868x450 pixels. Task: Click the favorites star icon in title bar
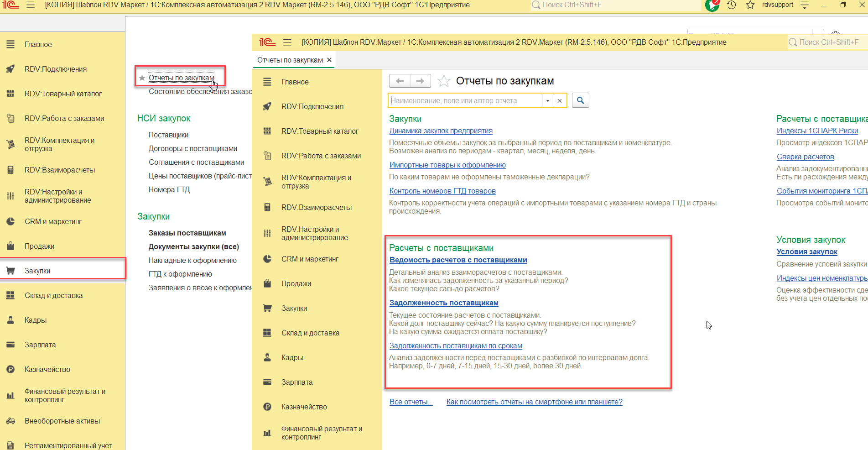(x=750, y=5)
